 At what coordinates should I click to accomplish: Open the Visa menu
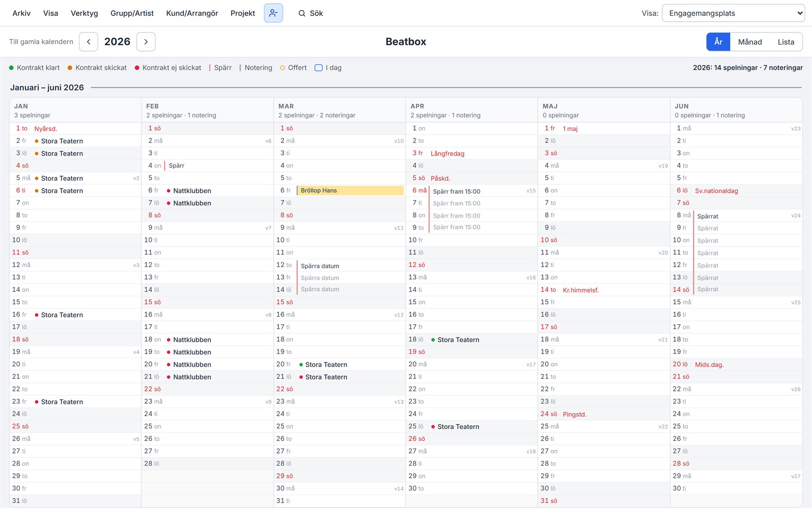(x=51, y=13)
